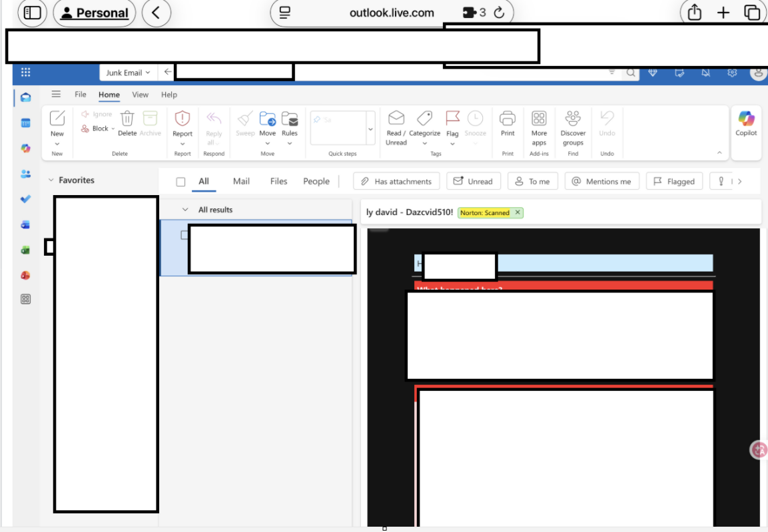Open the Personal profile button in Safari

(x=95, y=13)
